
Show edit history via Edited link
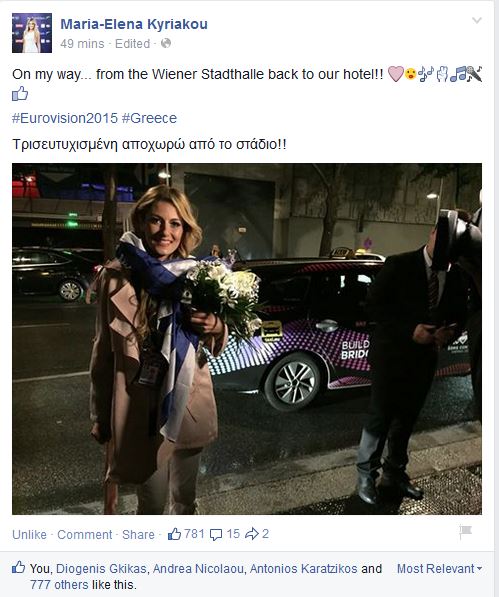pos(132,44)
